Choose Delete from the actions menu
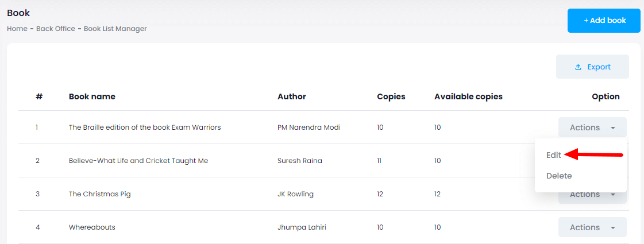Viewport: 644px width, 244px height. (559, 176)
